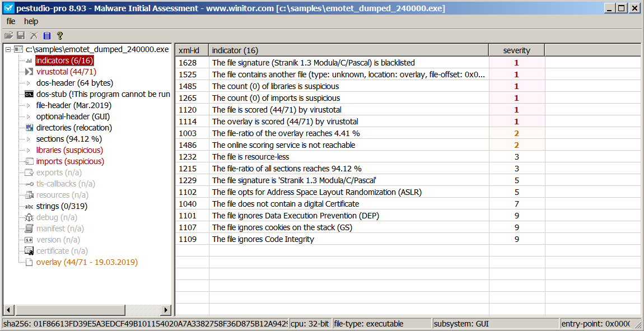
Task: Open the file menu
Action: (11, 21)
